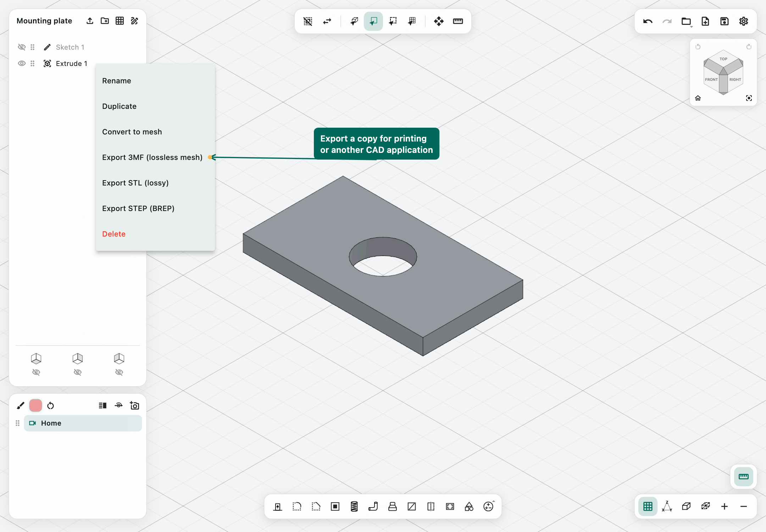Save the project with the floppy disk icon
The height and width of the screenshot is (532, 766).
(725, 21)
